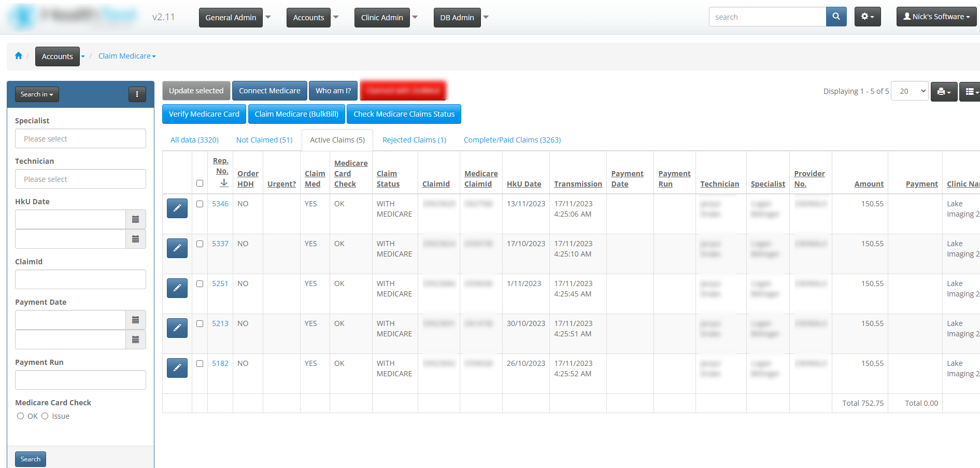Select the OK Medicare Card Check radio
This screenshot has height=468, width=980.
(x=21, y=416)
